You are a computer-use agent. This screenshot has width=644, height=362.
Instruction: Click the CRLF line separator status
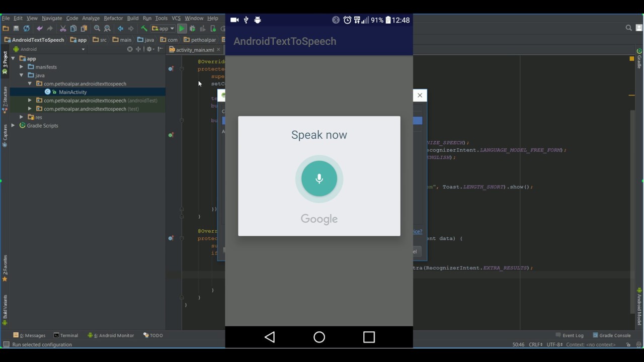[x=536, y=345]
